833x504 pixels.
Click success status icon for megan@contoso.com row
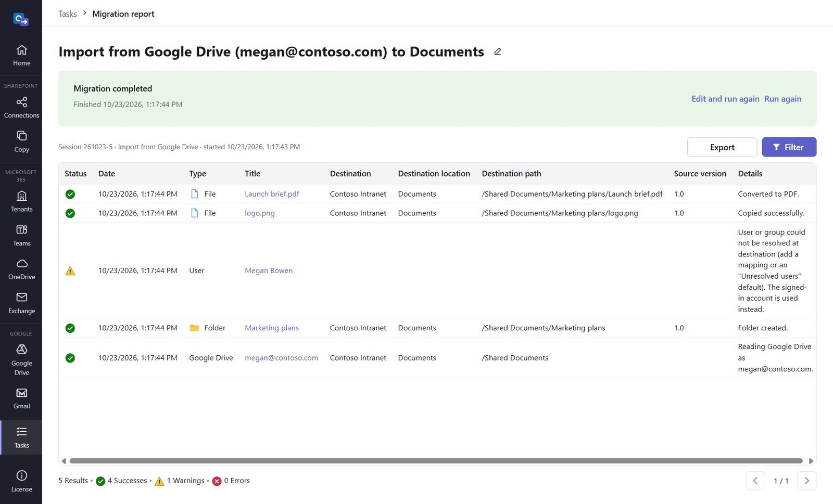(70, 358)
